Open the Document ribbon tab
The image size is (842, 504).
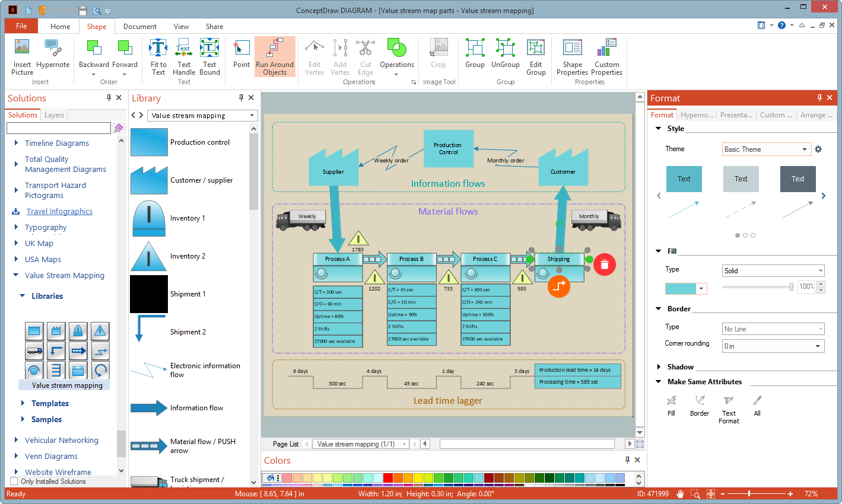coord(140,27)
